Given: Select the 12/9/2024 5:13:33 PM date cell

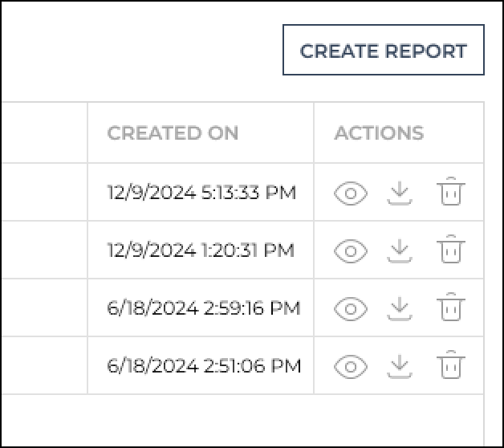Looking at the screenshot, I should point(201,192).
